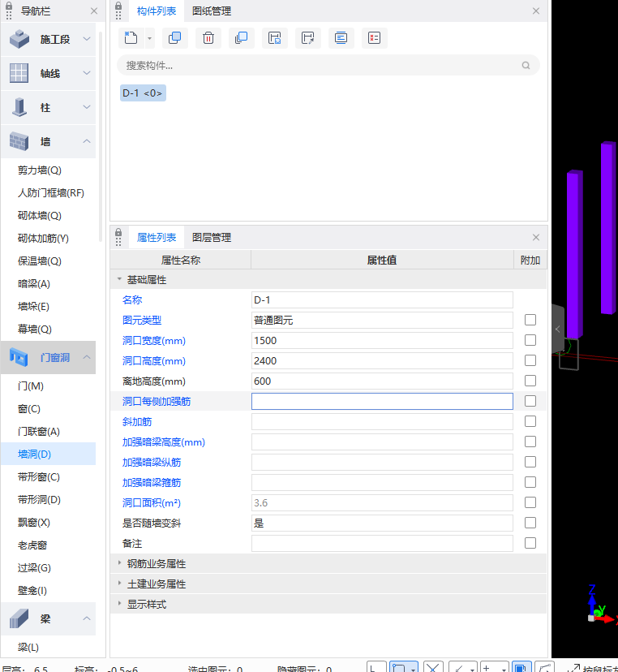Viewport: 618px width, 672px height.
Task: Click the save component archive icon
Action: click(x=274, y=38)
